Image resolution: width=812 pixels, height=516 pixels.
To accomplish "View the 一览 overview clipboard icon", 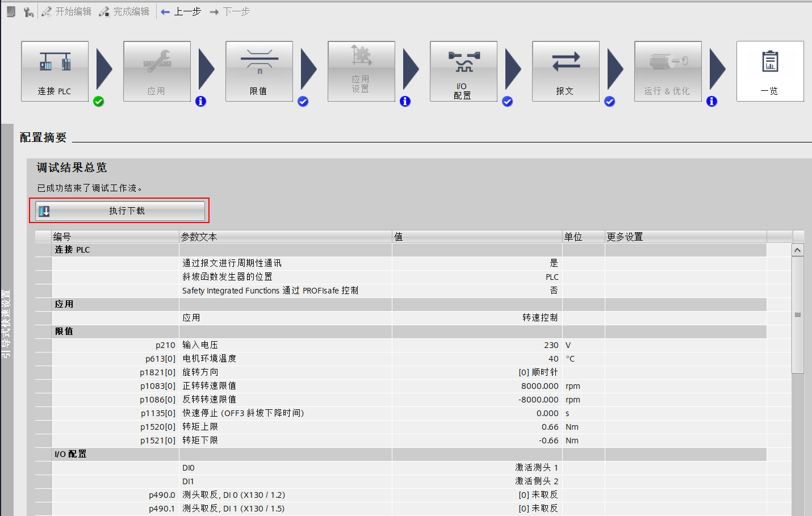I will click(770, 71).
